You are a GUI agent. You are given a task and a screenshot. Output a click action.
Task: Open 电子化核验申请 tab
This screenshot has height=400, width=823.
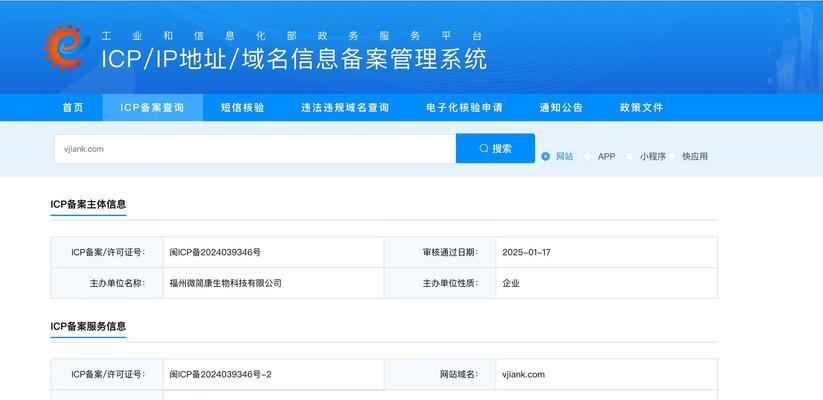tap(465, 108)
